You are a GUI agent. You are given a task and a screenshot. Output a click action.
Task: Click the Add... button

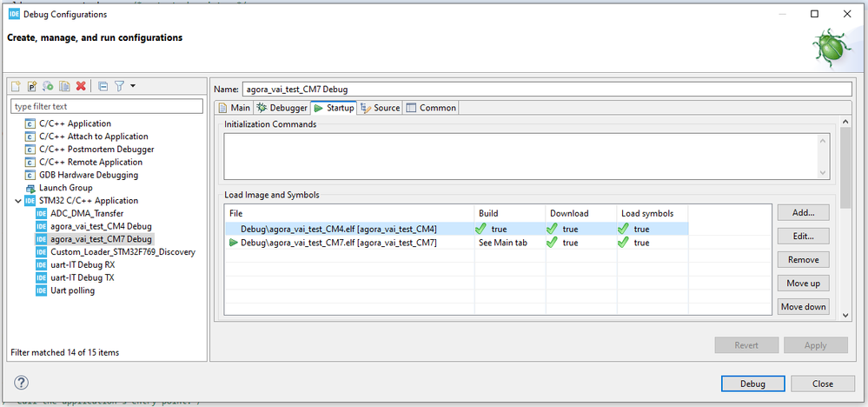coord(803,212)
